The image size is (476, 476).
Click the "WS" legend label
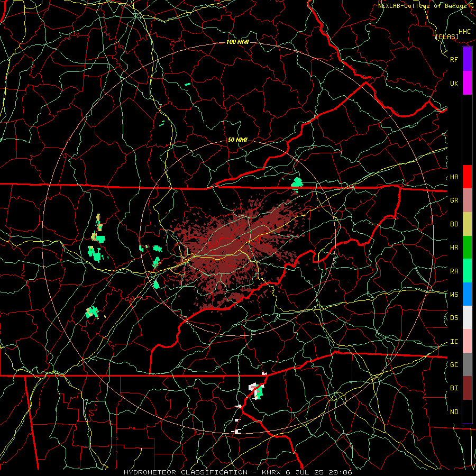pos(454,294)
